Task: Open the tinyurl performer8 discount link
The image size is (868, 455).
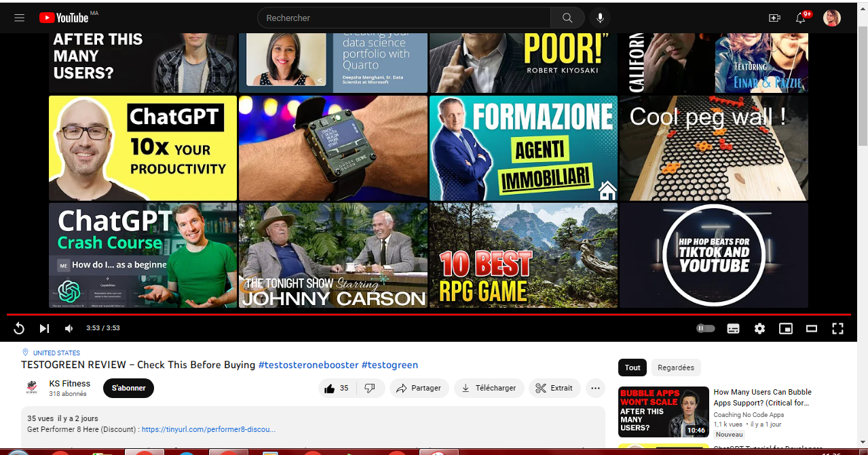Action: tap(208, 429)
